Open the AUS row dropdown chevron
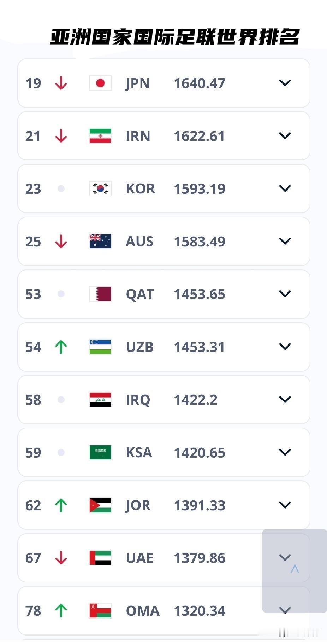 [x=285, y=241]
